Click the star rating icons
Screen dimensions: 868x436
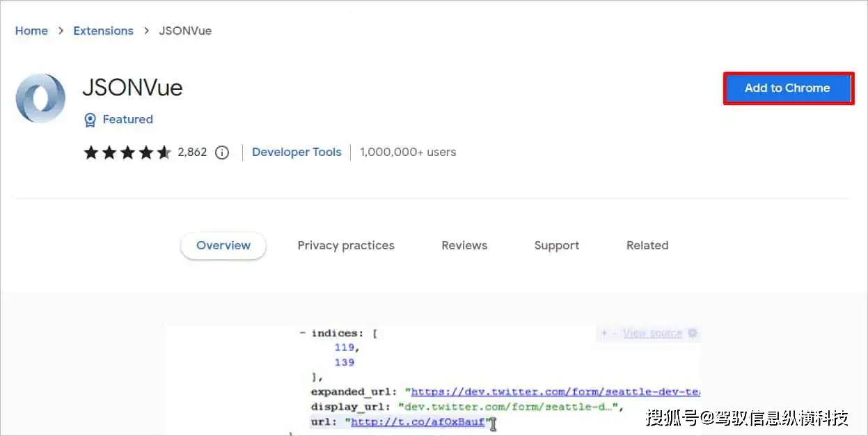tap(127, 153)
